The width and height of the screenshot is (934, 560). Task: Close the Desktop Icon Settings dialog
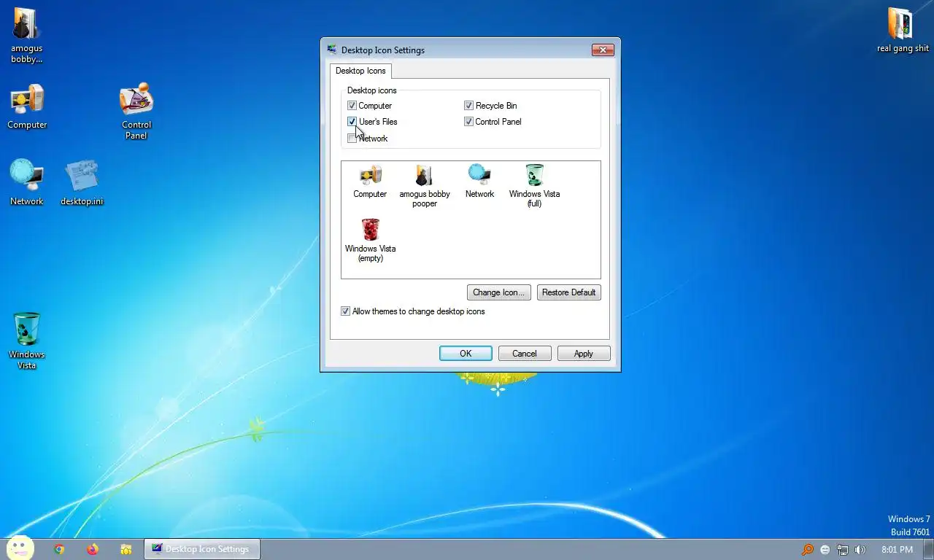click(603, 50)
